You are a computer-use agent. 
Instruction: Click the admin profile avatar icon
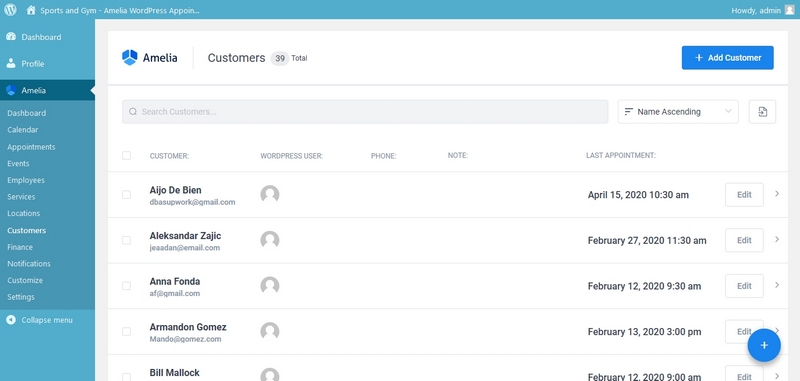pyautogui.click(x=789, y=10)
